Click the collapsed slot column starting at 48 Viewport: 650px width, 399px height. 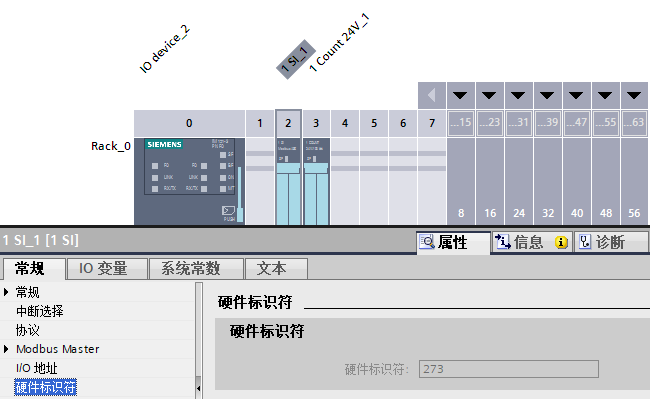(606, 181)
